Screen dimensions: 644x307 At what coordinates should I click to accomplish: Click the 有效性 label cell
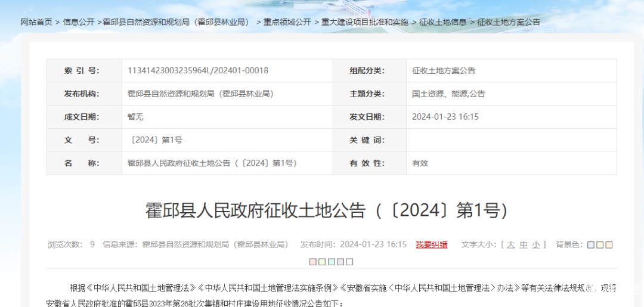pyautogui.click(x=370, y=163)
